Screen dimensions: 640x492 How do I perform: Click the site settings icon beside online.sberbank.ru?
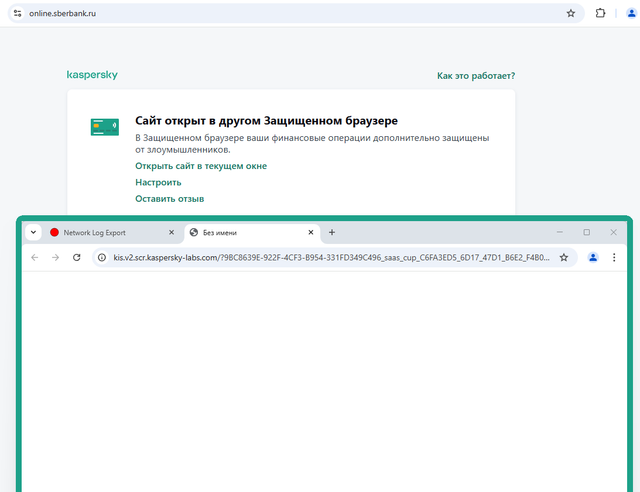(18, 13)
